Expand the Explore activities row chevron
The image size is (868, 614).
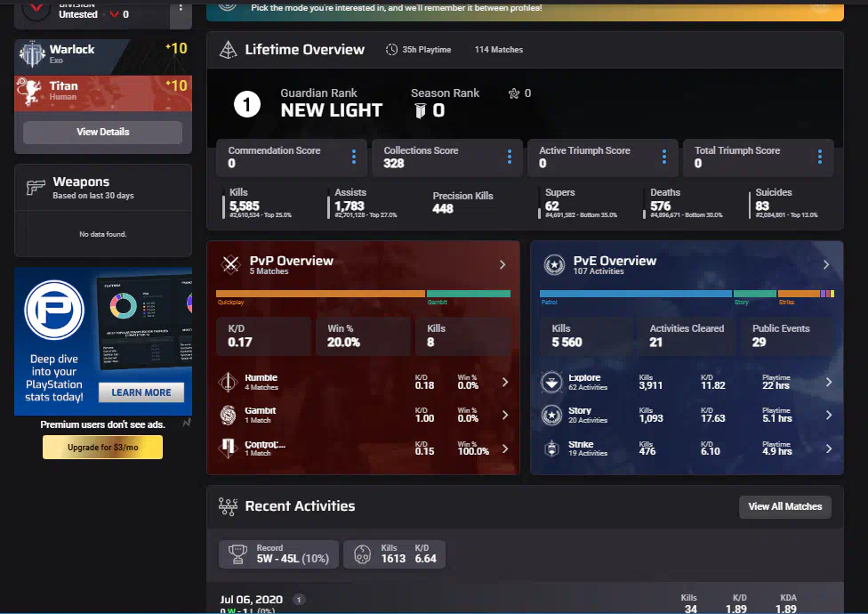pyautogui.click(x=829, y=382)
